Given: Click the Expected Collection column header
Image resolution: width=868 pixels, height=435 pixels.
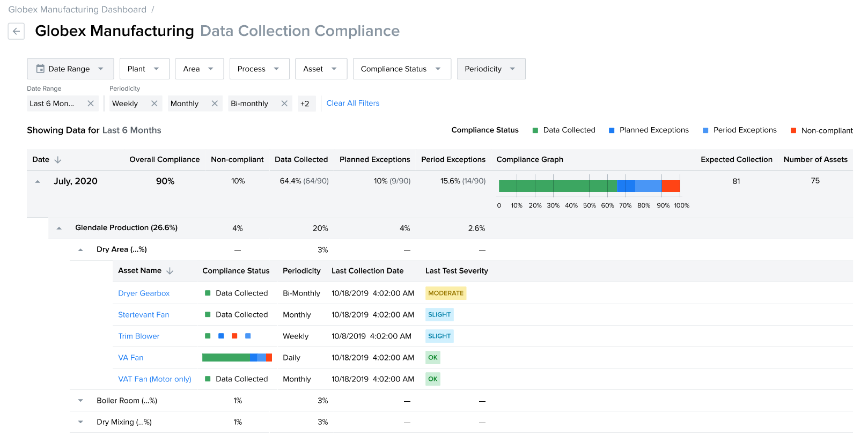Looking at the screenshot, I should tap(737, 159).
